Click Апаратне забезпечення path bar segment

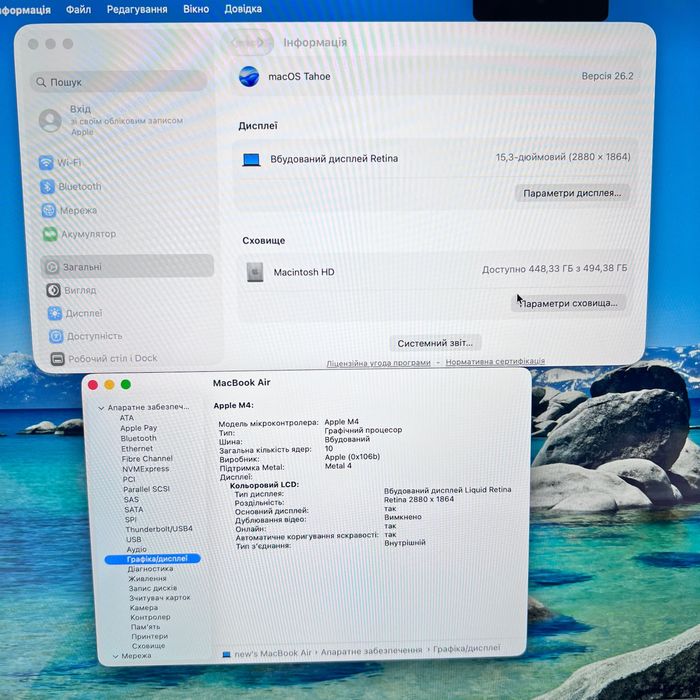371,651
